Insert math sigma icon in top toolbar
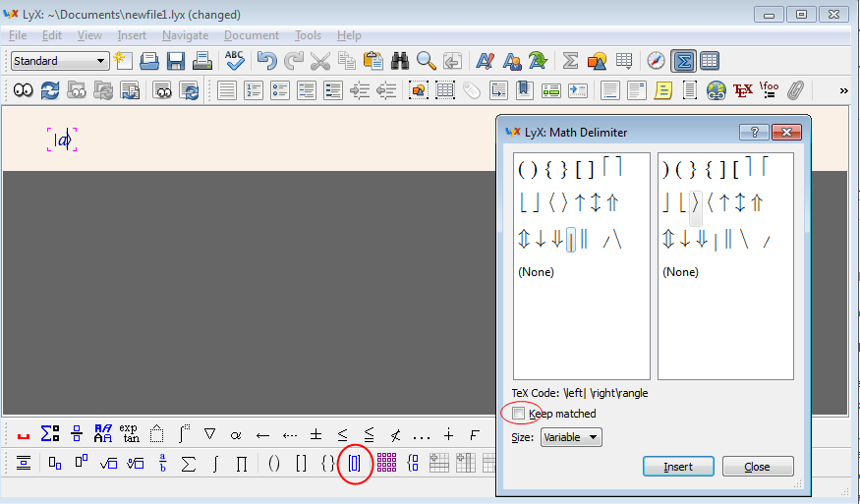This screenshot has width=860, height=504. click(570, 61)
